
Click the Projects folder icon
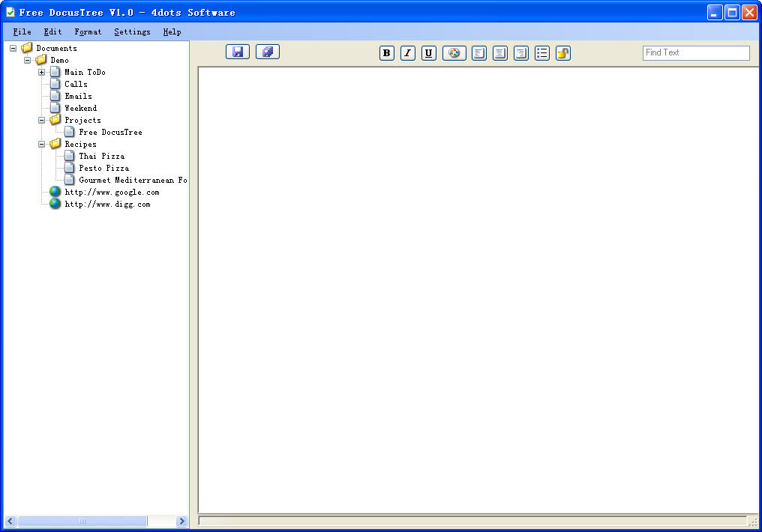(x=55, y=119)
